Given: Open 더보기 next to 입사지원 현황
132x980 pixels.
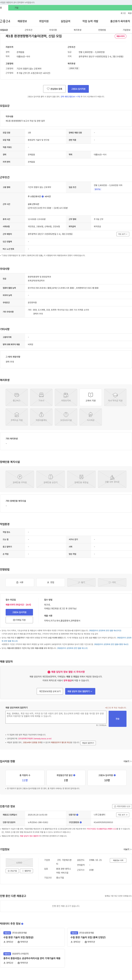Looking at the screenshot, I should click(x=127, y=761).
